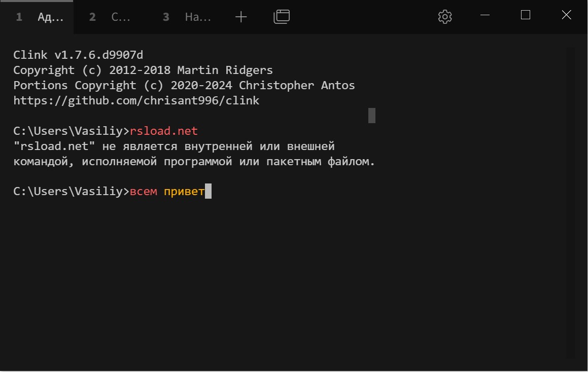Click the red word "всем" in the prompt
Image resolution: width=588 pixels, height=372 pixels.
click(144, 192)
